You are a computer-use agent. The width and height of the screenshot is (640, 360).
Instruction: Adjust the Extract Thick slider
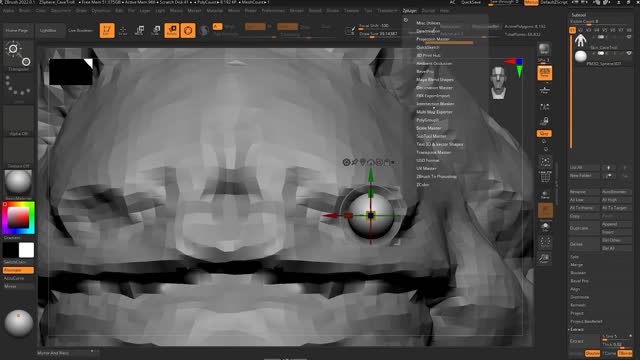(x=617, y=344)
